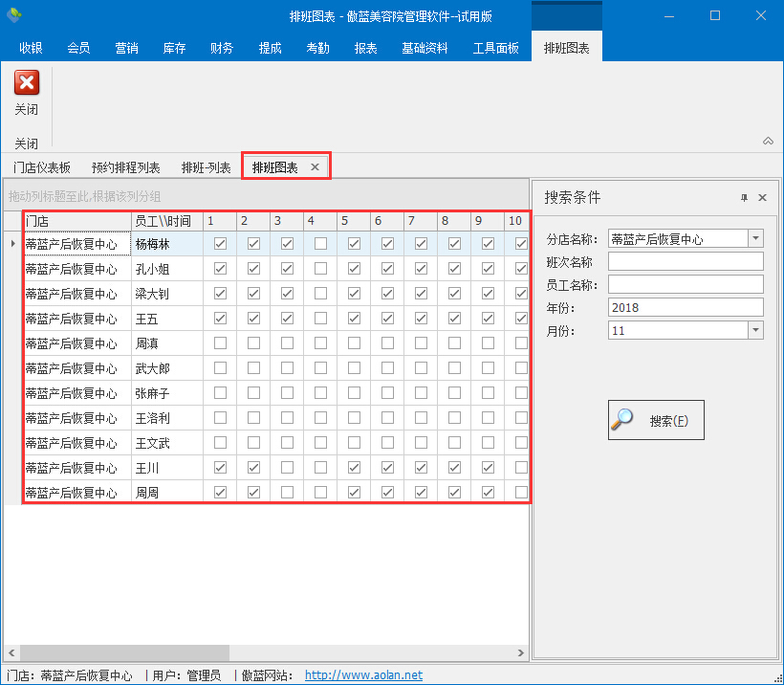Enable day 5 checkbox for 武大郎

point(355,368)
